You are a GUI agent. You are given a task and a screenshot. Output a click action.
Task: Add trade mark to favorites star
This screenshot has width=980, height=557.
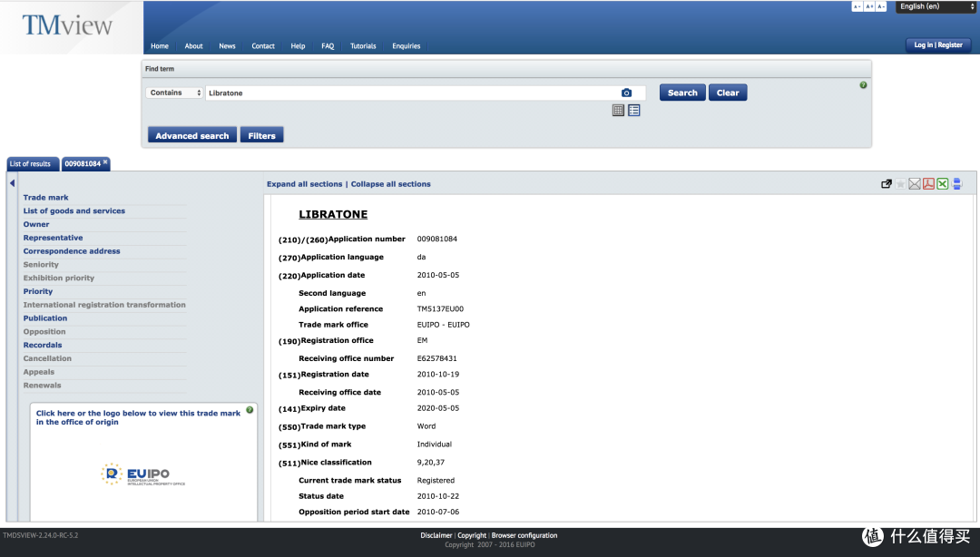[x=901, y=184]
